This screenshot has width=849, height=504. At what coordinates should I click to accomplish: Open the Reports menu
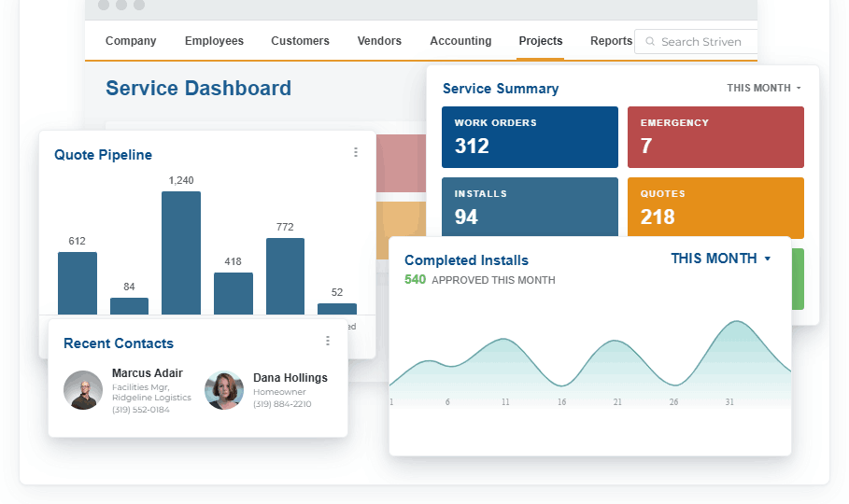(611, 41)
